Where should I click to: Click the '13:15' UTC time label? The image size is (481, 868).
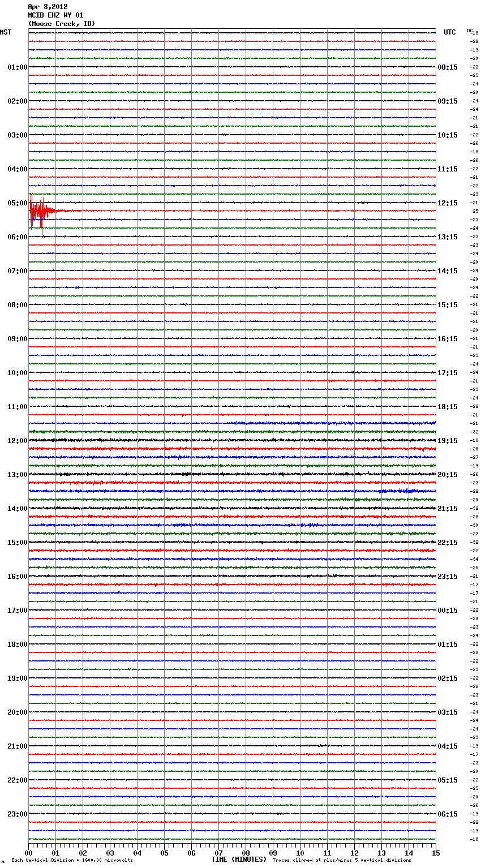coord(448,237)
